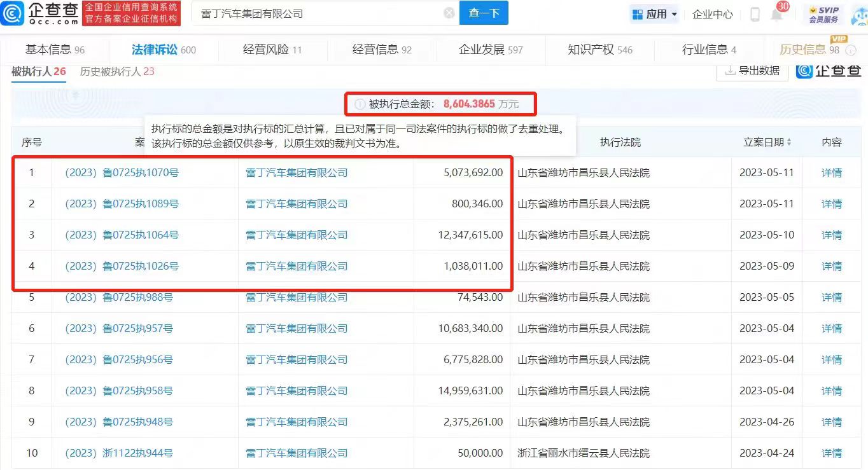
Task: Open 详情 for row dated 2023-04-24
Action: [x=832, y=453]
